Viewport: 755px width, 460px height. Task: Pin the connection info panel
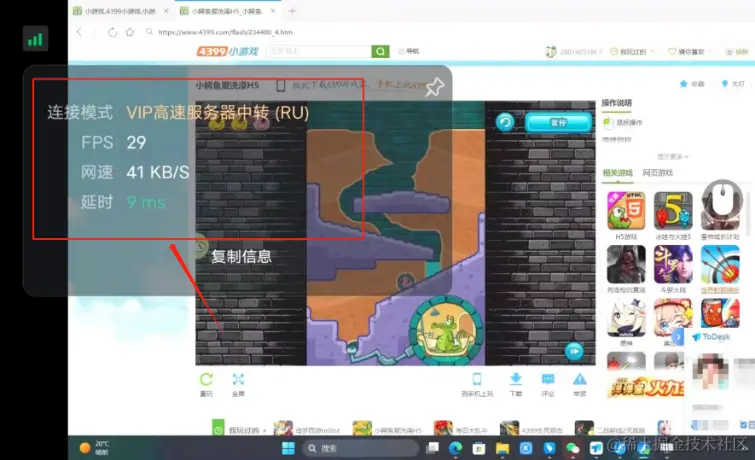point(434,87)
